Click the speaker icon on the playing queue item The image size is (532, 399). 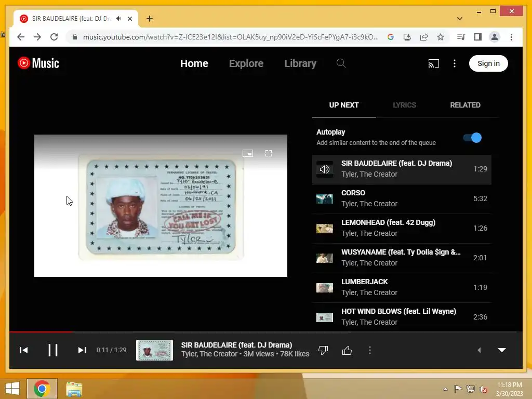[x=324, y=169]
